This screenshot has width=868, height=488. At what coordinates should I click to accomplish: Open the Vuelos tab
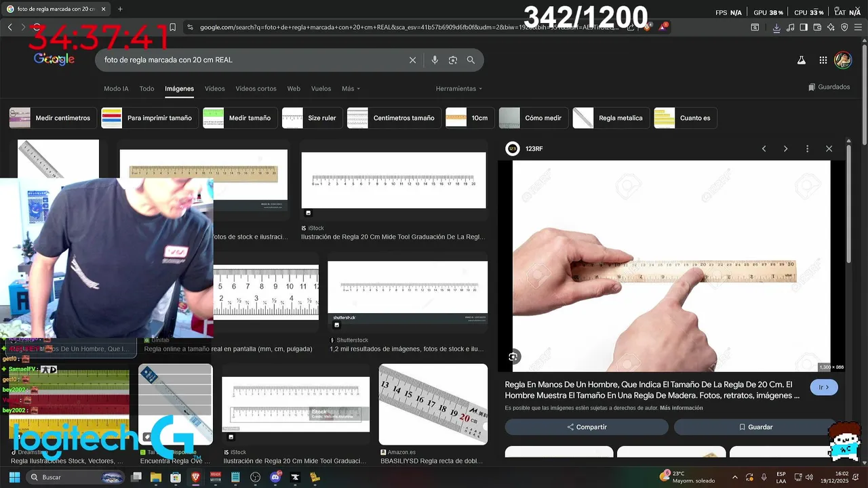coord(321,89)
